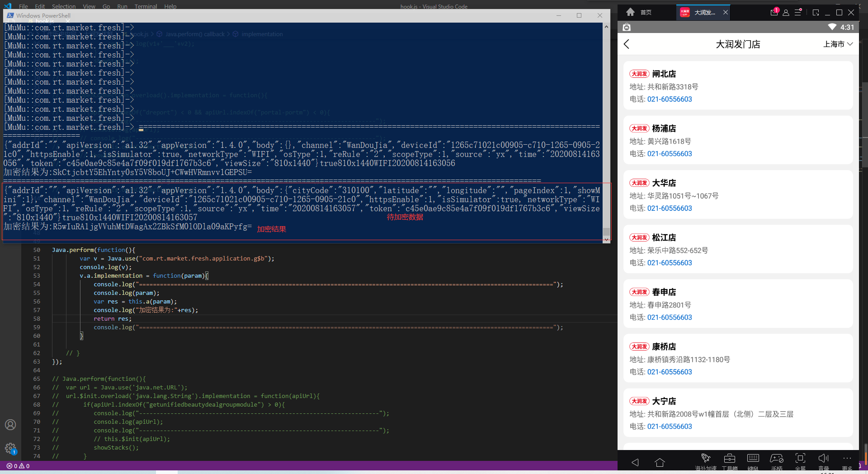Click the 大润发 badge beside 闸北店
Viewport: 868px width, 474px height.
(x=639, y=74)
